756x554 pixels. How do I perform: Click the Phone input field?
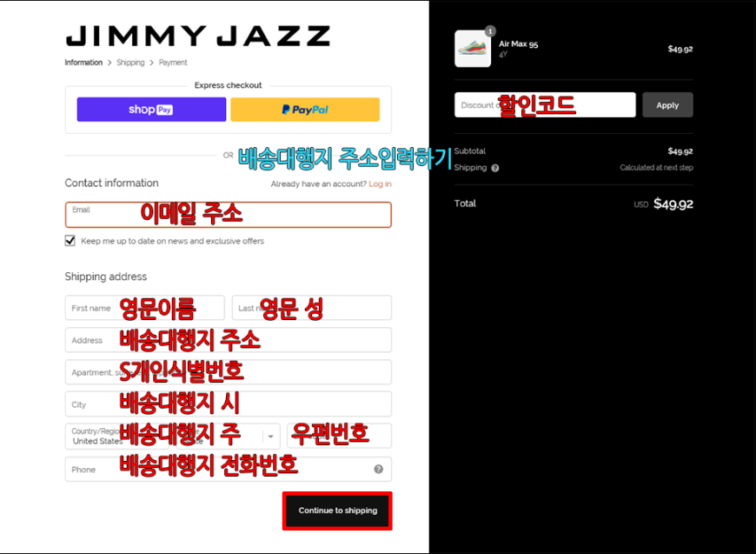(228, 469)
